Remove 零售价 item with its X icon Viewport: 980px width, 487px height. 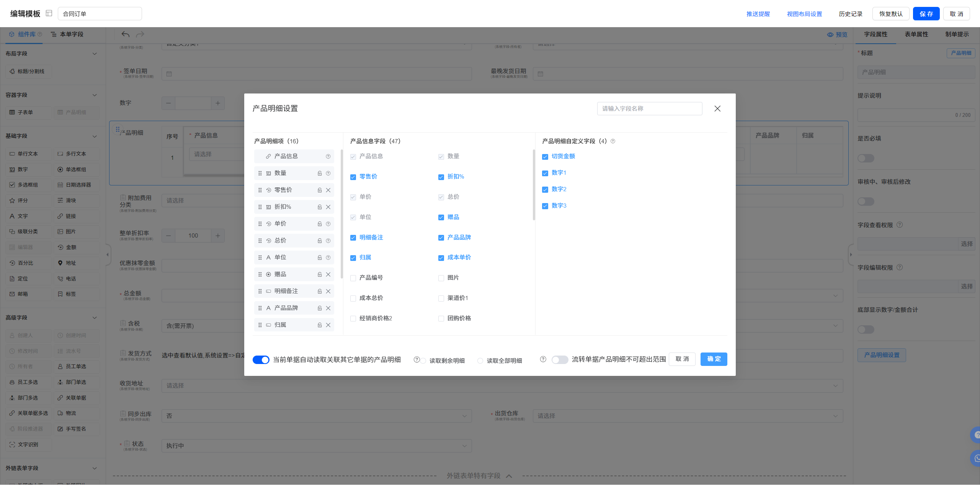[x=328, y=190]
